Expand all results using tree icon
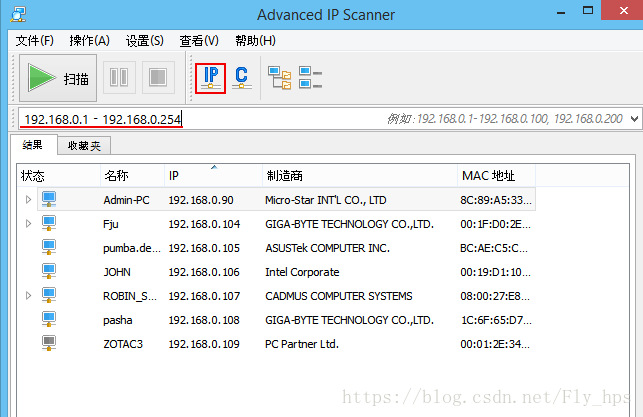This screenshot has height=417, width=643. (280, 78)
